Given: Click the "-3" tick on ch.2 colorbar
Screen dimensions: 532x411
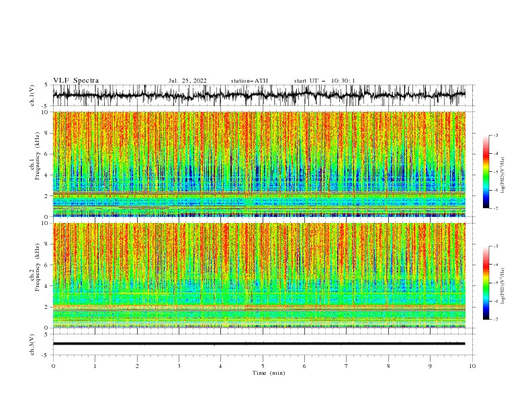Looking at the screenshot, I should coord(496,246).
